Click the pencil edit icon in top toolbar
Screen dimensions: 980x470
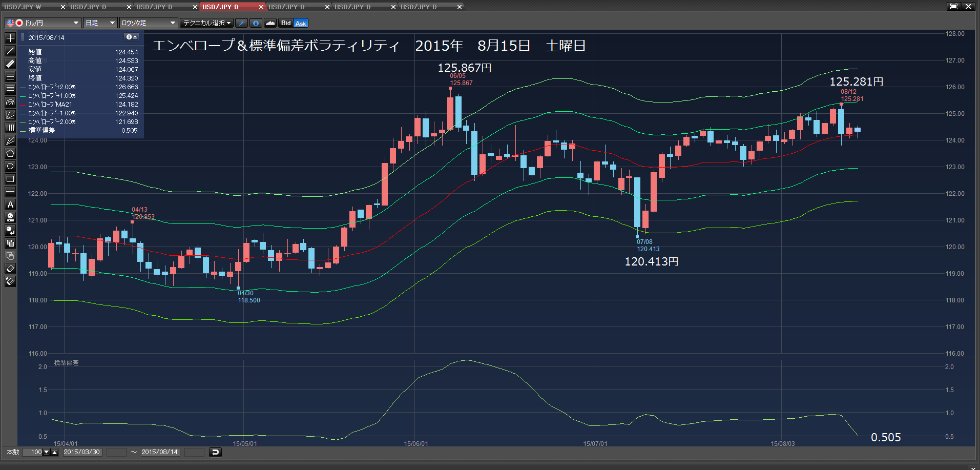[241, 23]
